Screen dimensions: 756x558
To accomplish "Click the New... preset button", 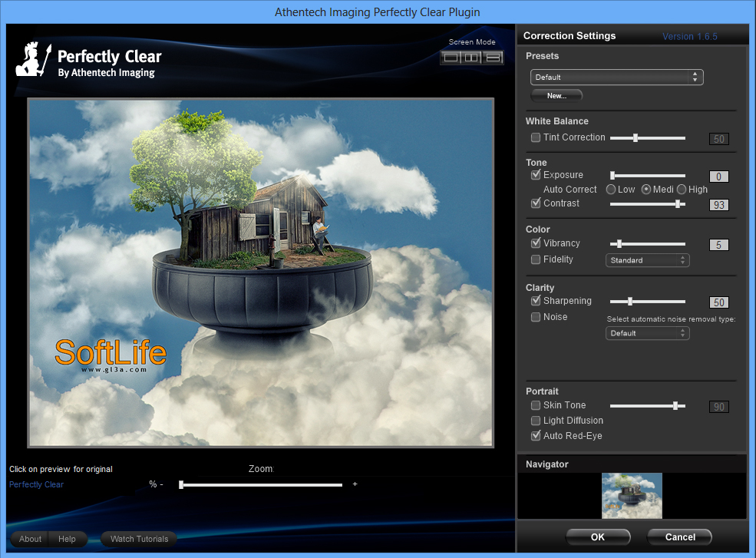I will (556, 95).
